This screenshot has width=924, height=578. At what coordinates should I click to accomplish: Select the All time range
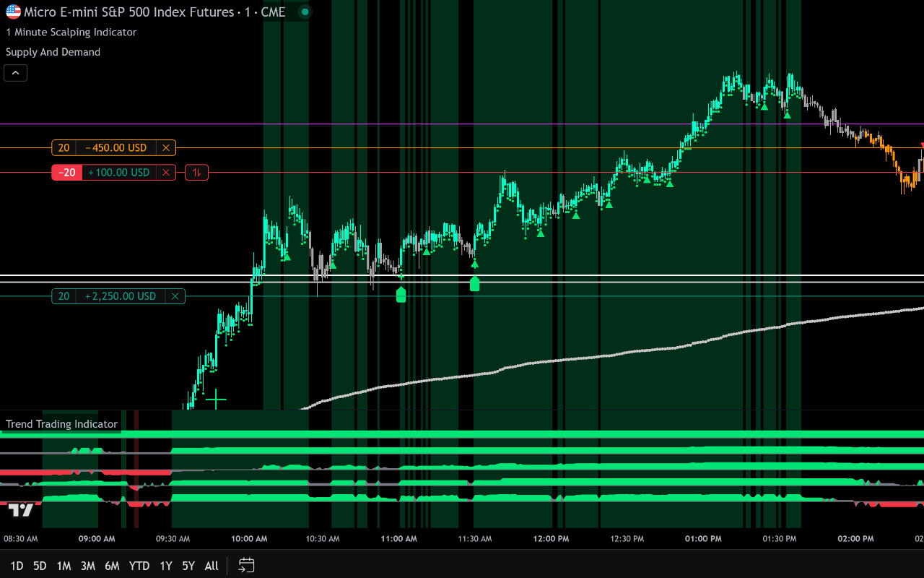tap(212, 566)
